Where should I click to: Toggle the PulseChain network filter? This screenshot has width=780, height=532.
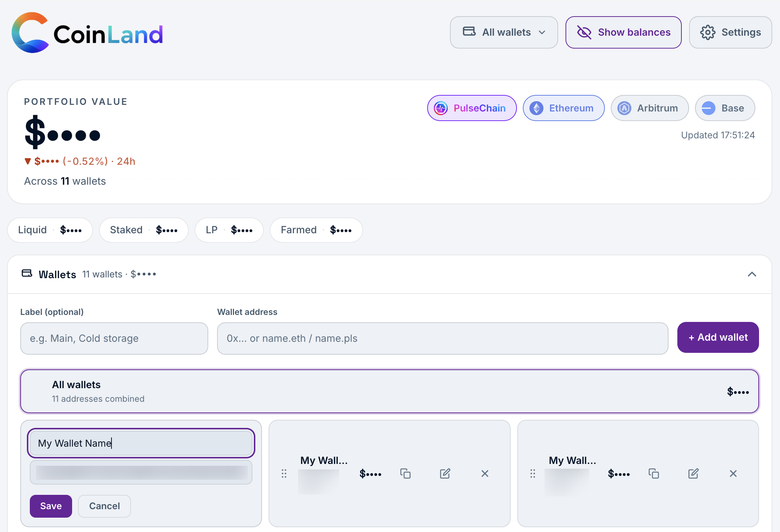(x=472, y=108)
